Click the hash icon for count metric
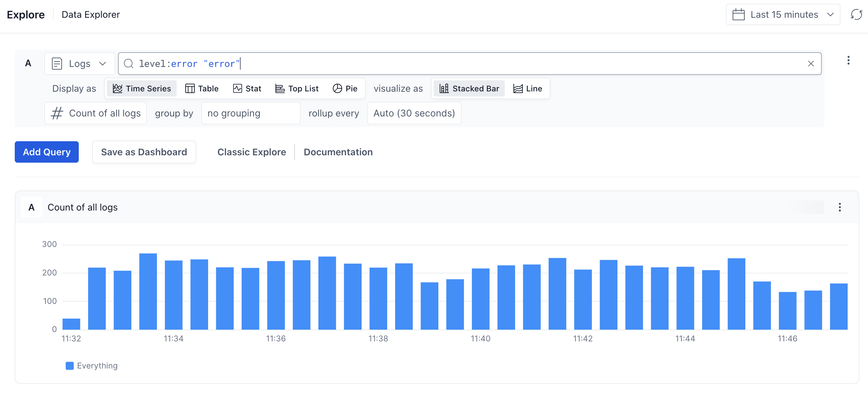The width and height of the screenshot is (868, 413). [x=57, y=113]
